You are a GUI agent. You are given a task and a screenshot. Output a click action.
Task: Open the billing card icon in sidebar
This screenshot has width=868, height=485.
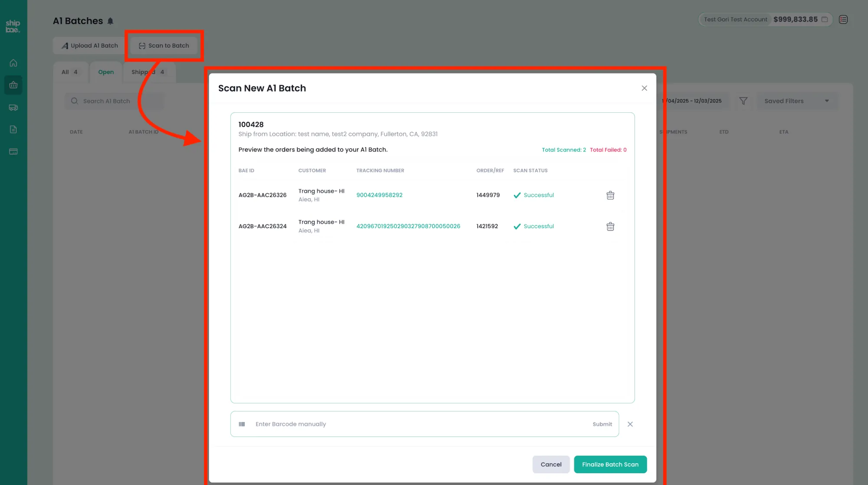(x=13, y=151)
